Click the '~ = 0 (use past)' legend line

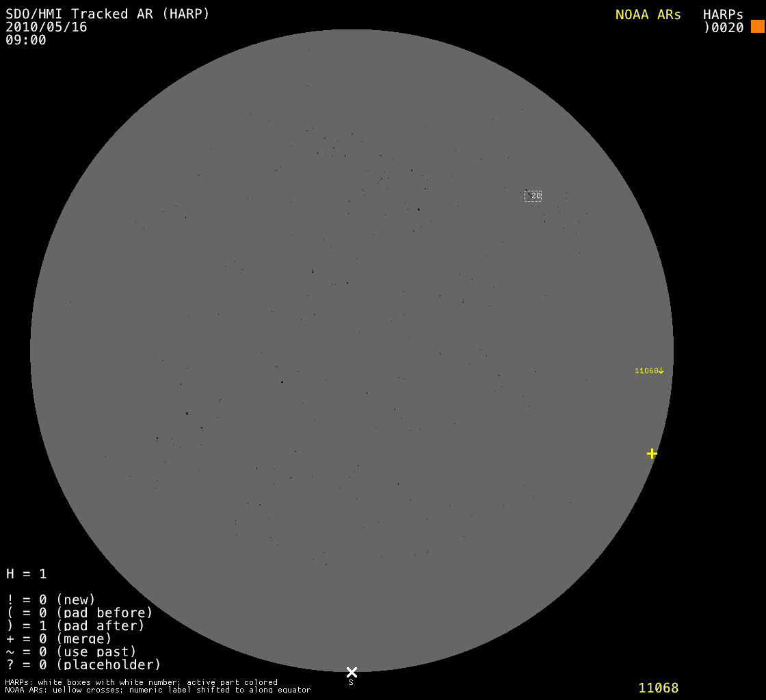pos(71,651)
